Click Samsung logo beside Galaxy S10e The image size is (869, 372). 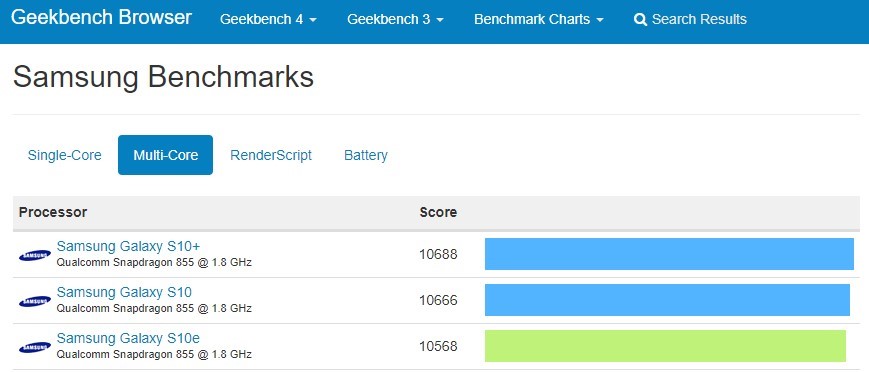(x=35, y=347)
